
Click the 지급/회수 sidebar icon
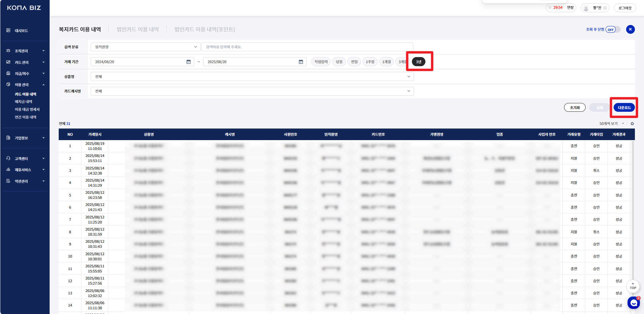click(x=8, y=73)
